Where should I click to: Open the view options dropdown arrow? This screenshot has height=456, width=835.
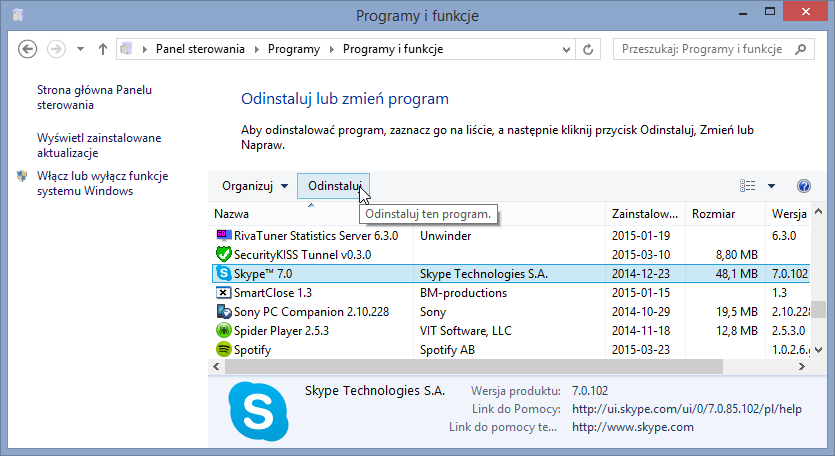[771, 186]
